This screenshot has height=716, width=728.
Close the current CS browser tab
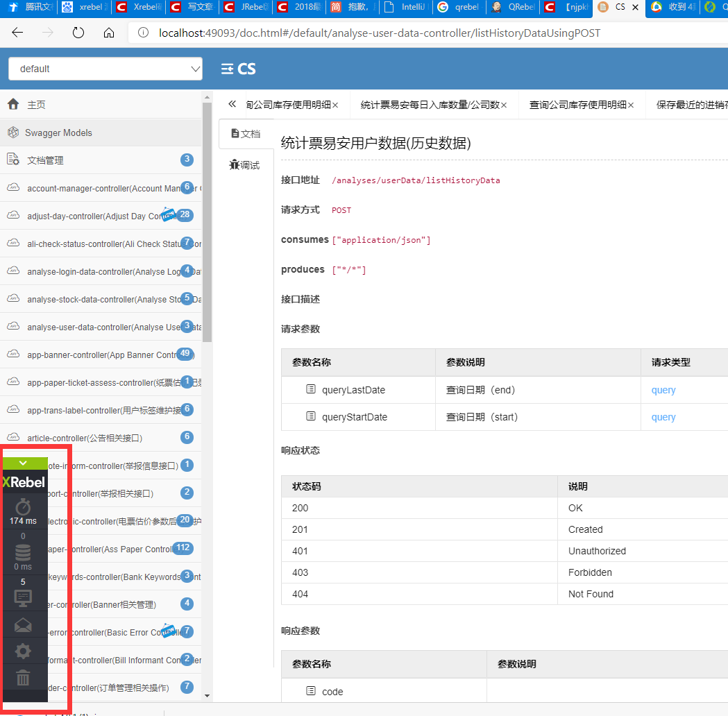tap(635, 7)
